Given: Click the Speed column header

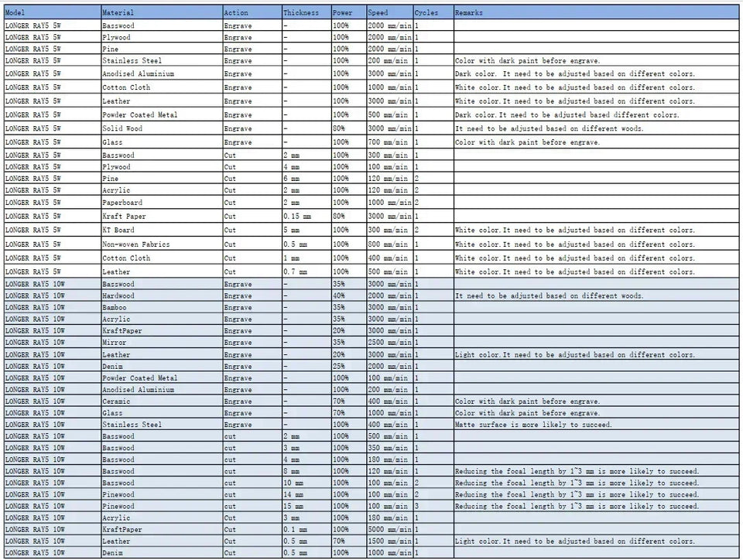Looking at the screenshot, I should 390,13.
